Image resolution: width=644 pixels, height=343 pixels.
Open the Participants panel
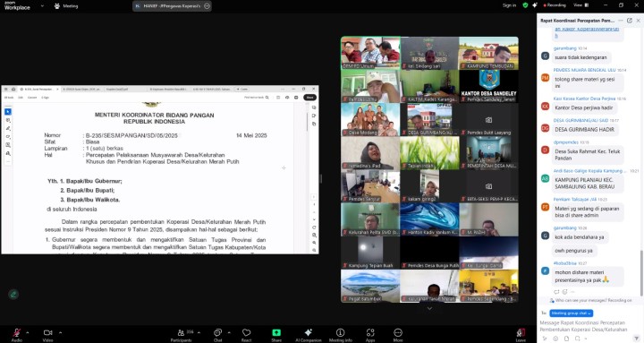(x=181, y=334)
